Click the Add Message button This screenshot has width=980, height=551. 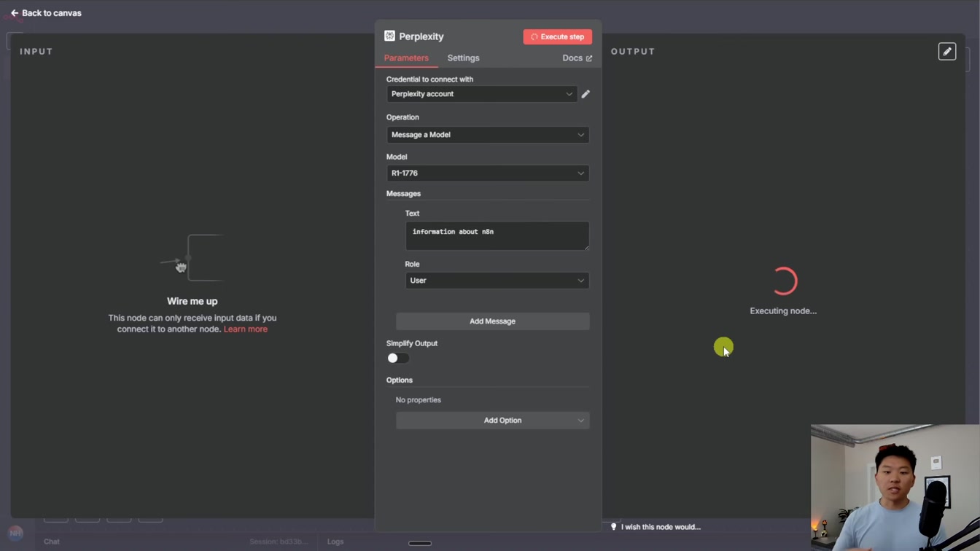pyautogui.click(x=493, y=321)
